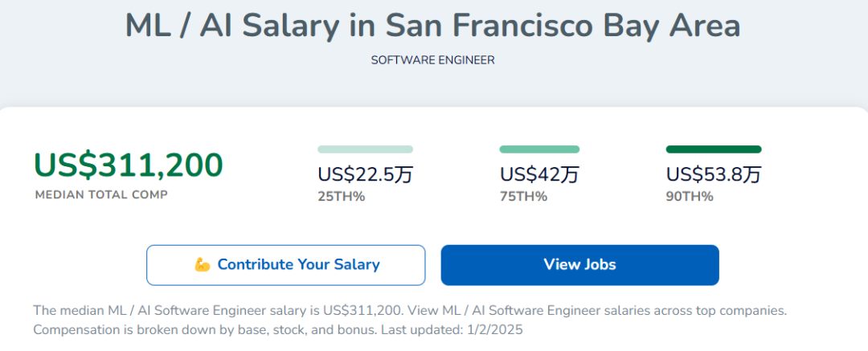Click the flexed arm emoji icon
This screenshot has width=868, height=351.
pos(202,264)
